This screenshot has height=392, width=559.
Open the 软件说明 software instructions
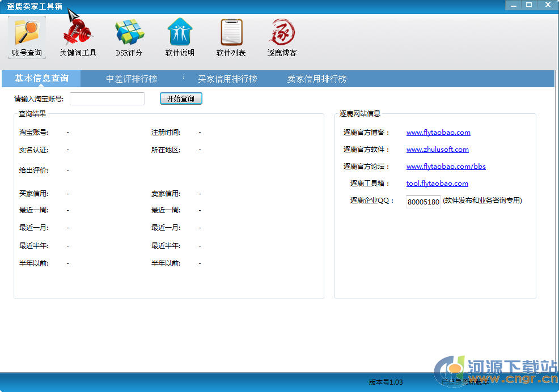180,37
